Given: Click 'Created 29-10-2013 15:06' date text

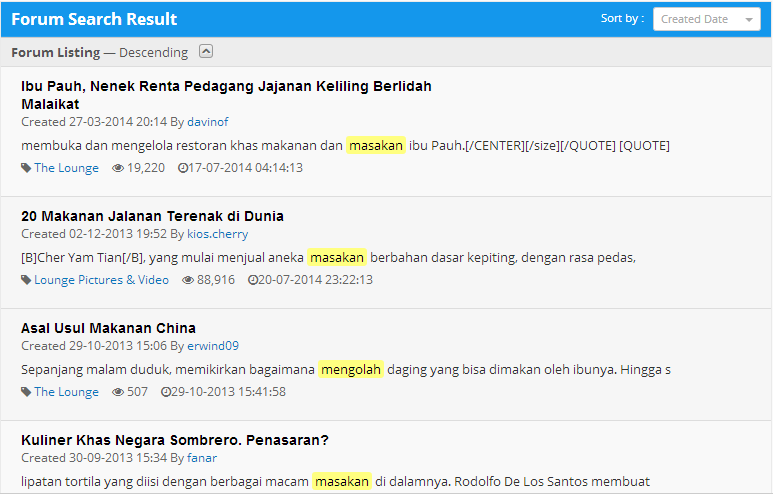Looking at the screenshot, I should tap(94, 346).
